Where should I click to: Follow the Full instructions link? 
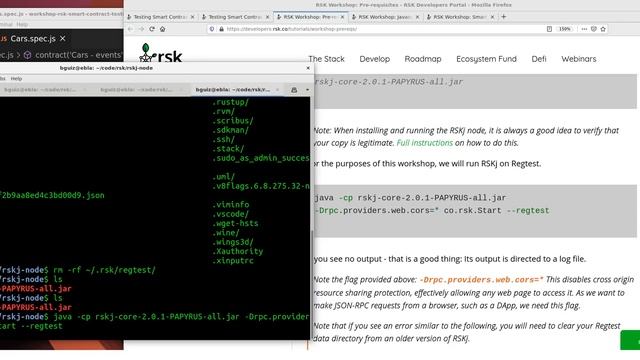pyautogui.click(x=424, y=143)
